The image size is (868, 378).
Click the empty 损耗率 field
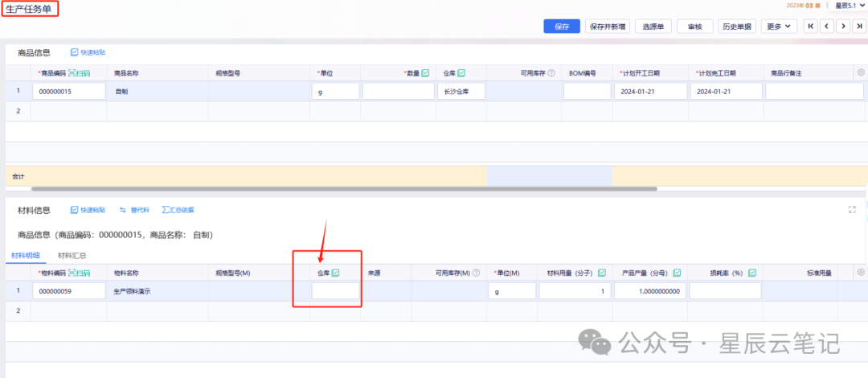coord(725,291)
